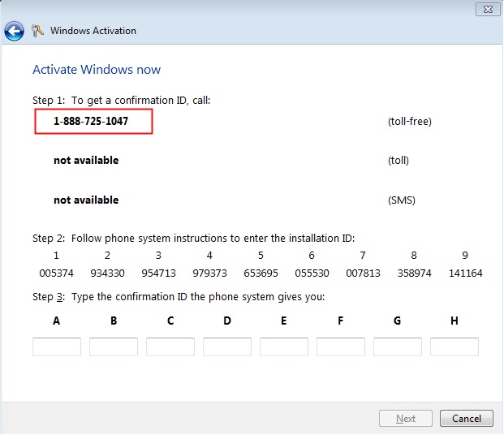Focus confirmation ID field F
The image size is (504, 439).
[341, 346]
